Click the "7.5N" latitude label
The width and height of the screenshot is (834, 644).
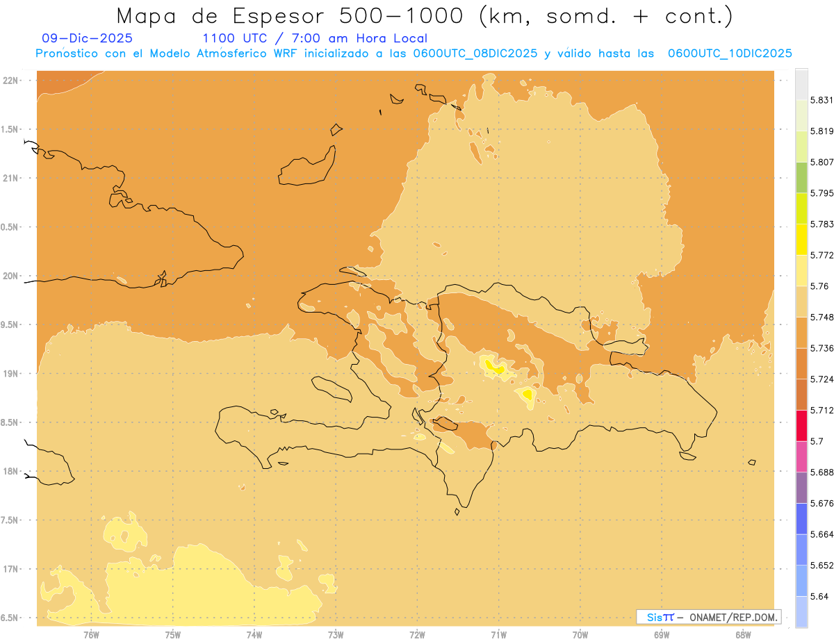10,520
